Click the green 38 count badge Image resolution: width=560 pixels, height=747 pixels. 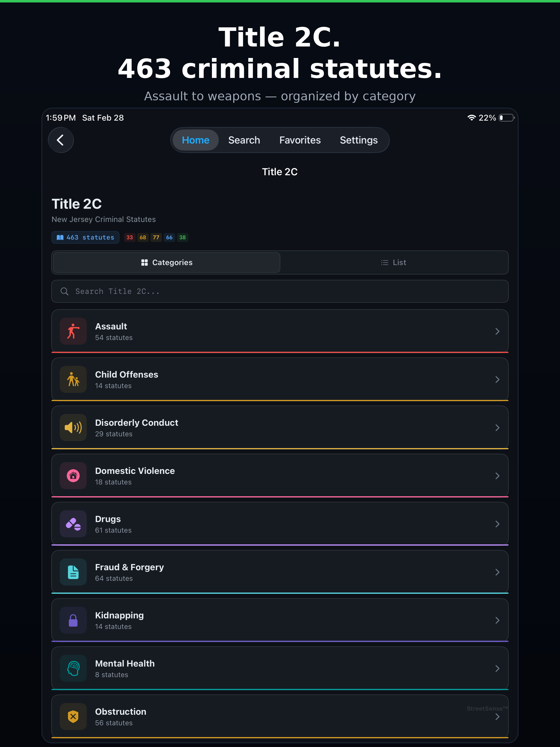[x=182, y=237]
